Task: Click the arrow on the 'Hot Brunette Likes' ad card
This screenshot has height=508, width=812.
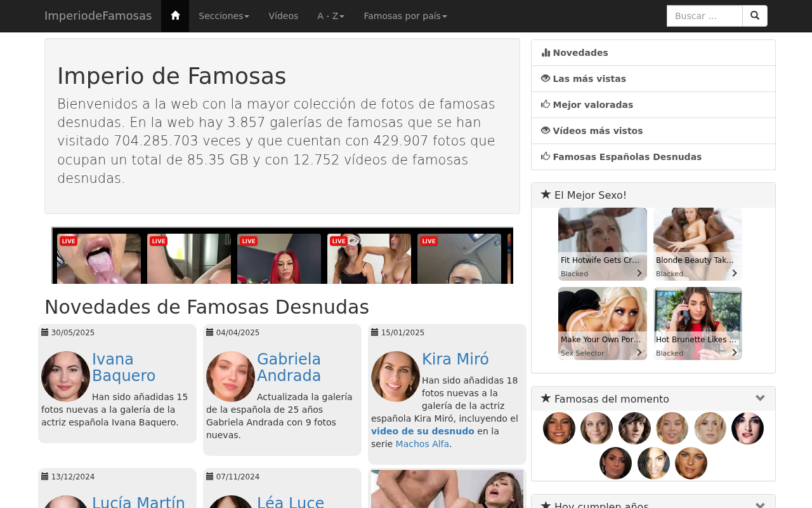Action: coord(735,352)
